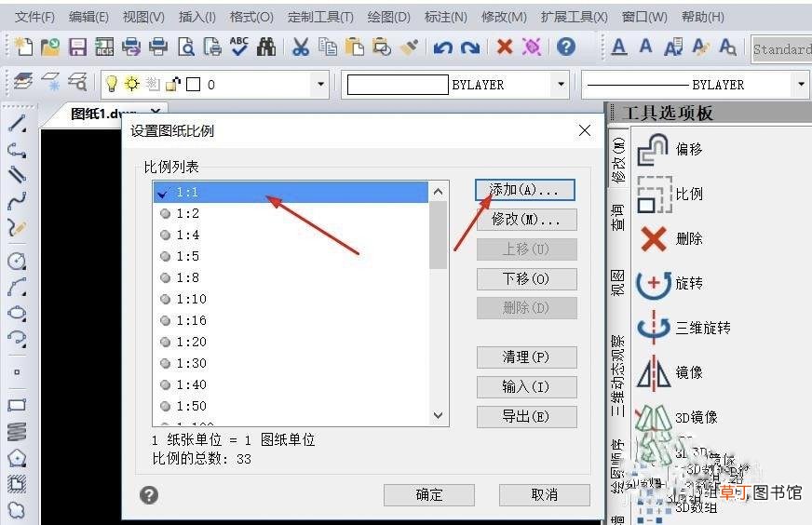Image resolution: width=812 pixels, height=525 pixels.
Task: Click the 输入(I) button
Action: (x=527, y=386)
